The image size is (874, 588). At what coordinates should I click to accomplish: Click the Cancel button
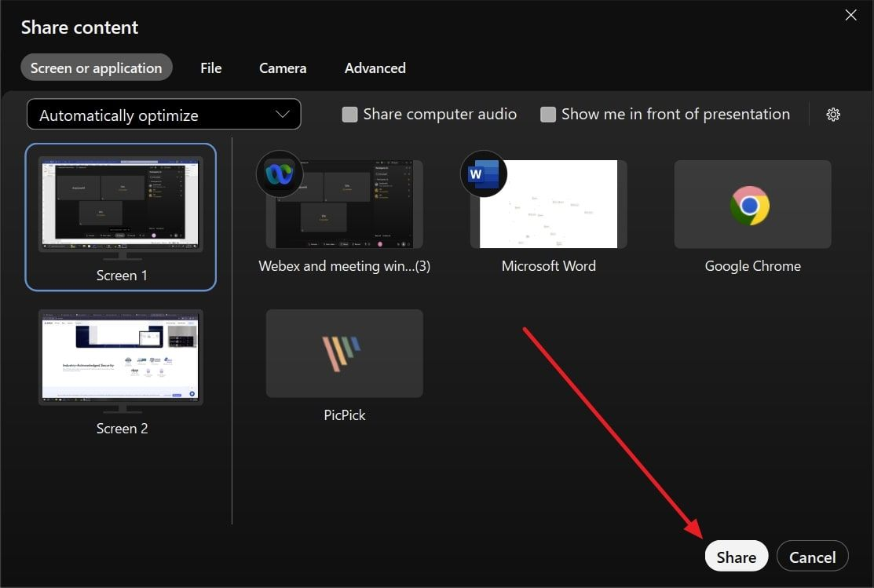(x=812, y=557)
